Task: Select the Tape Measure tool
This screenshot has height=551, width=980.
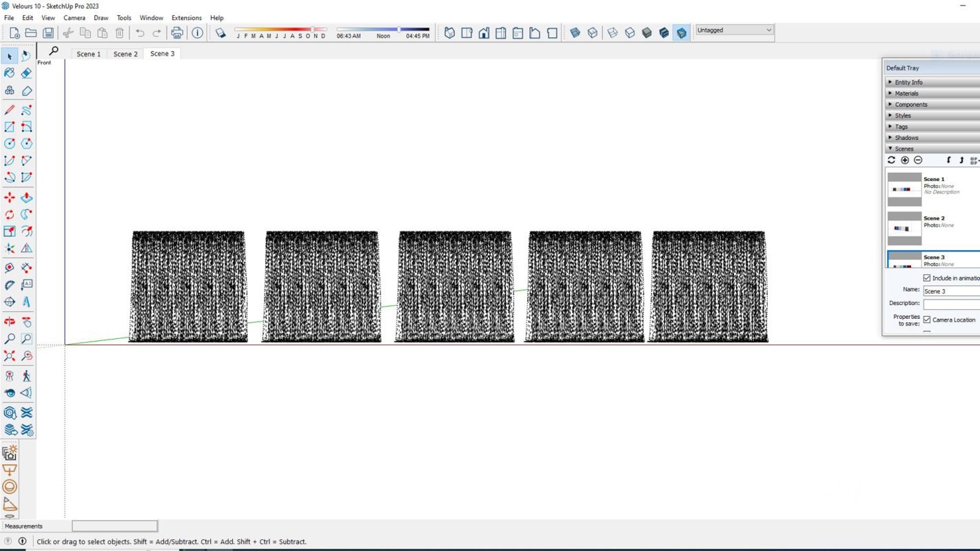Action: click(x=10, y=268)
